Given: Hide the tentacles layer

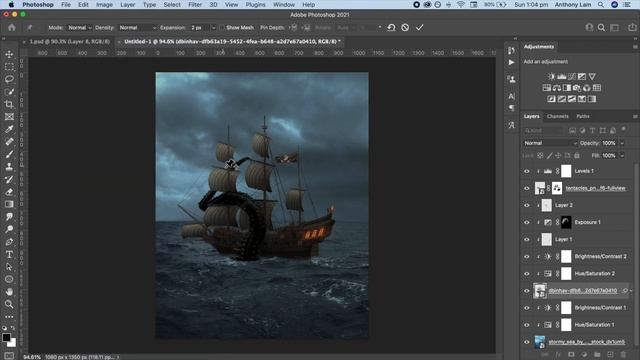Looking at the screenshot, I should tap(527, 189).
